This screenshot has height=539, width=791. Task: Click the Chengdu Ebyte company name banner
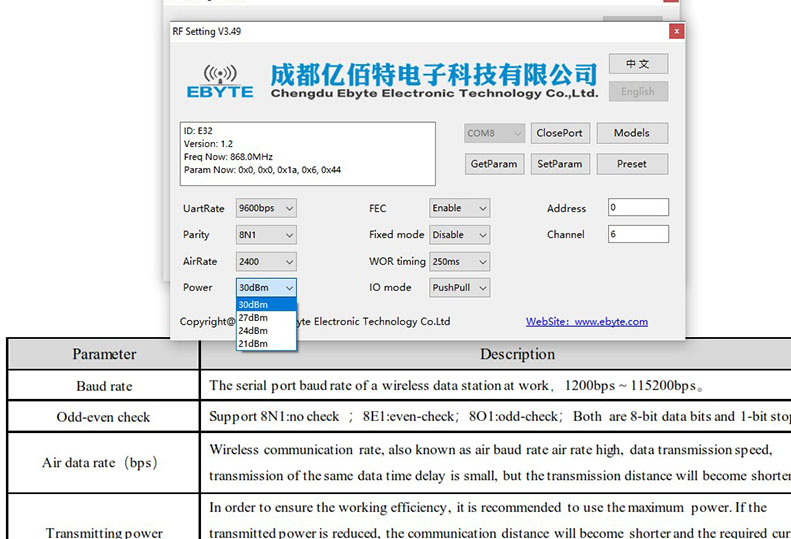pos(434,81)
